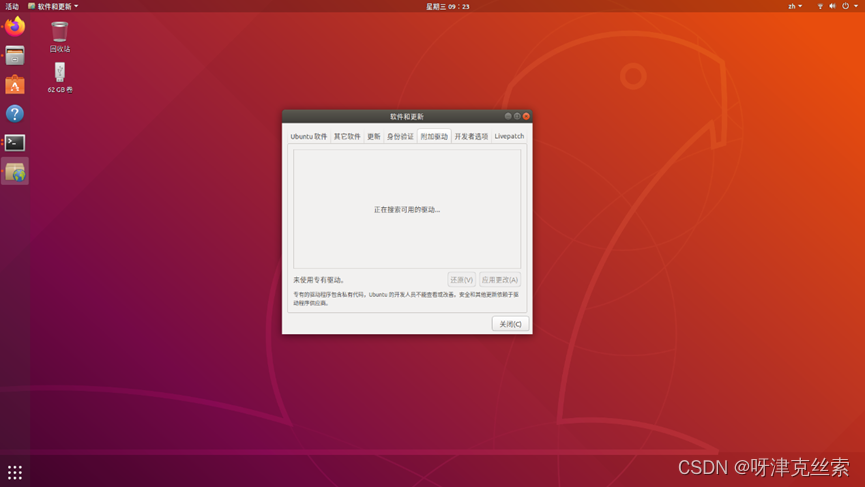Click the 关闭(C) button

510,324
